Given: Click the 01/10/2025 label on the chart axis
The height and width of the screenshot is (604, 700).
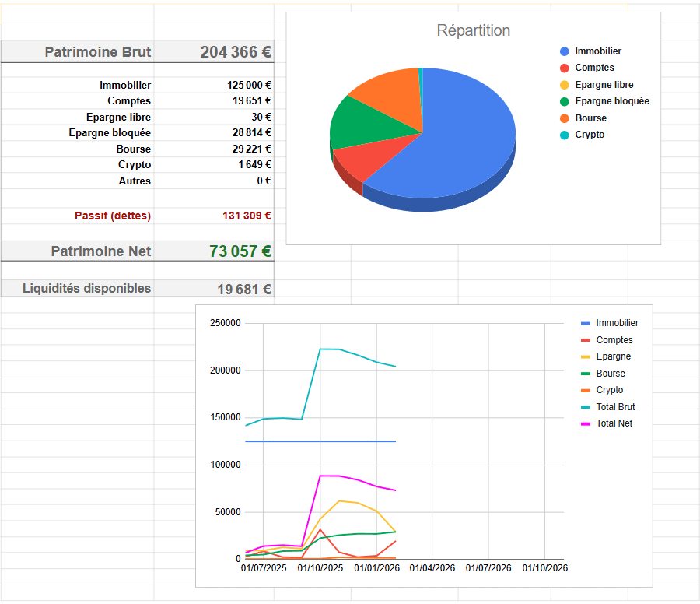Looking at the screenshot, I should tap(320, 568).
